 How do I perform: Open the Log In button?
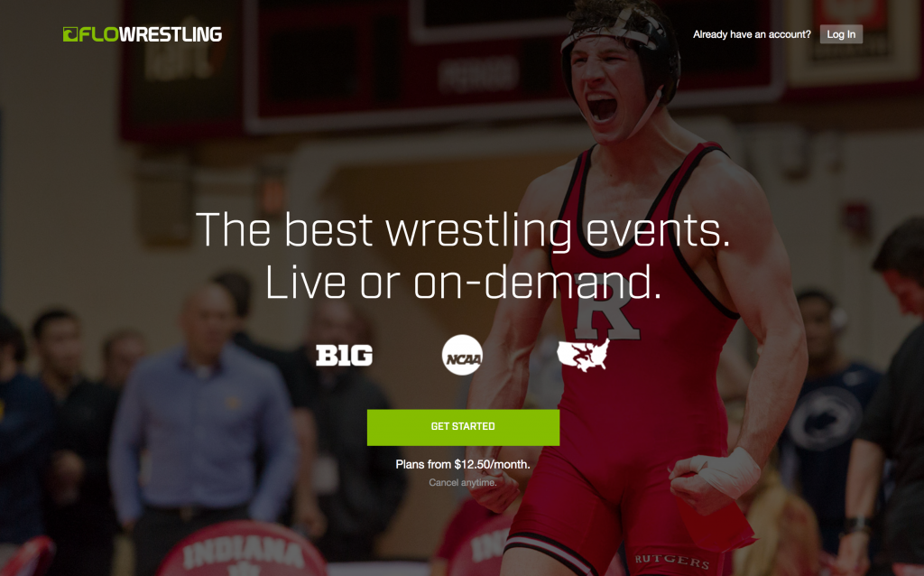coord(841,34)
